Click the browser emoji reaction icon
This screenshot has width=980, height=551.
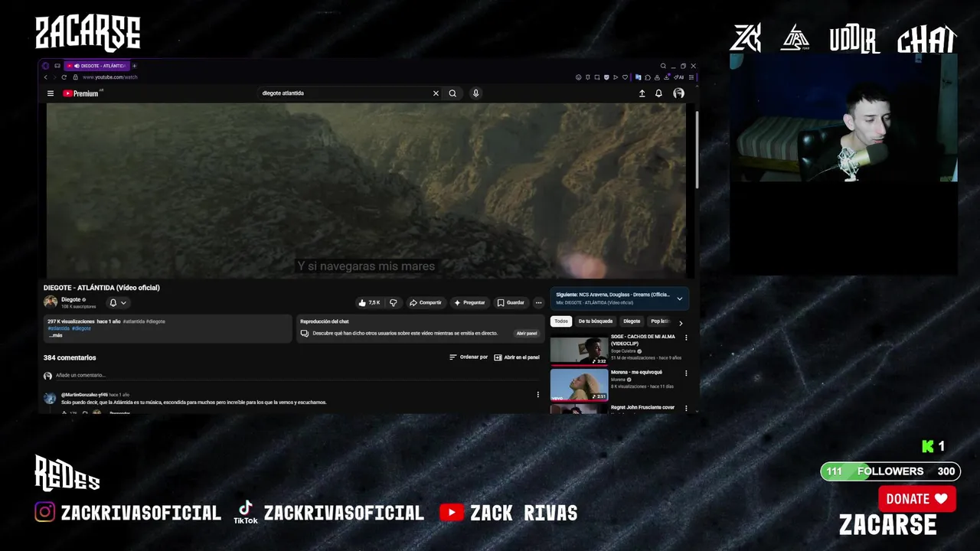tap(579, 77)
